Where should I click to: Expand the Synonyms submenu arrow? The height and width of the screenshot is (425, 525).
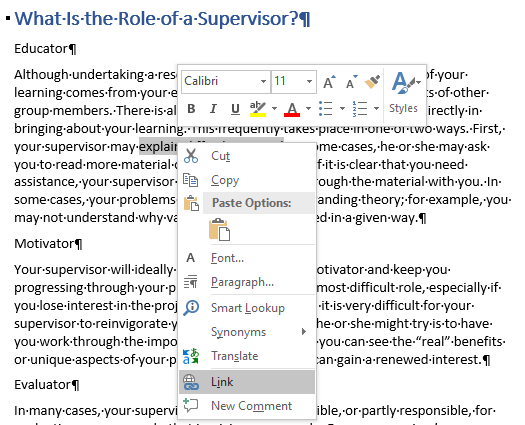click(x=304, y=332)
